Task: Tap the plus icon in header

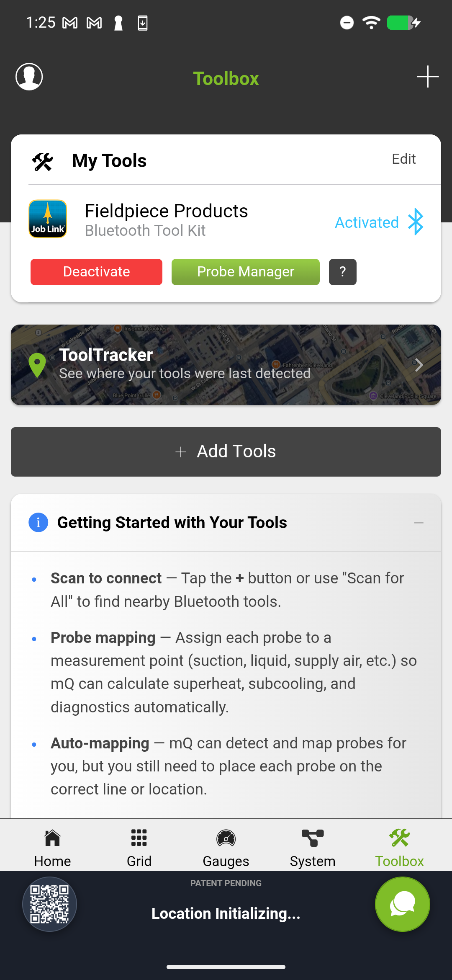Action: point(427,77)
